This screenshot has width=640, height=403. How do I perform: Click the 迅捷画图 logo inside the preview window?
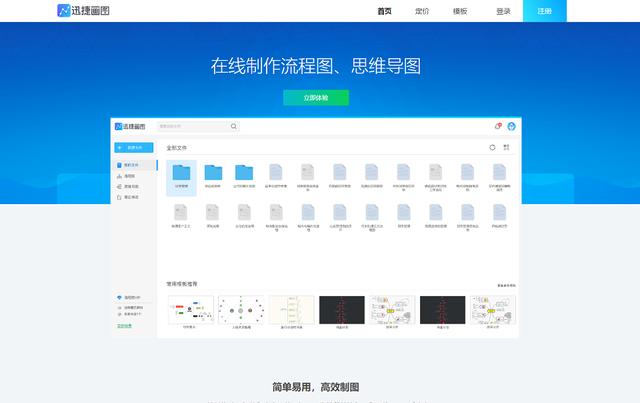(x=130, y=127)
